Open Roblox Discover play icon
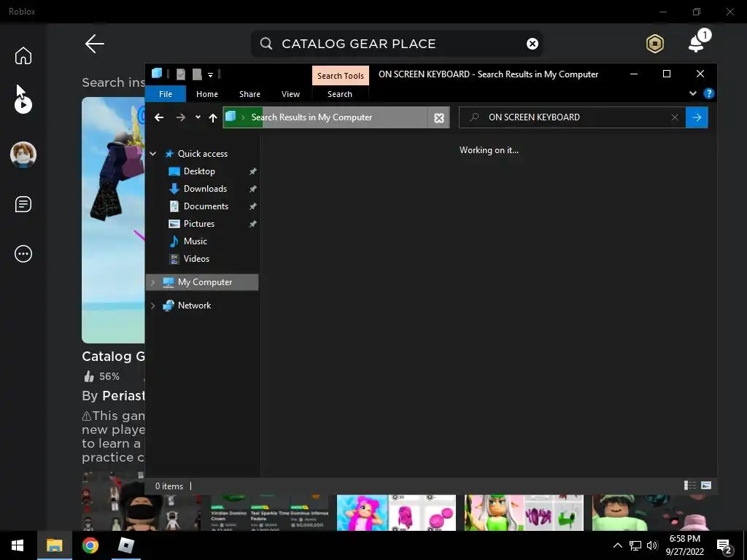 pyautogui.click(x=23, y=105)
